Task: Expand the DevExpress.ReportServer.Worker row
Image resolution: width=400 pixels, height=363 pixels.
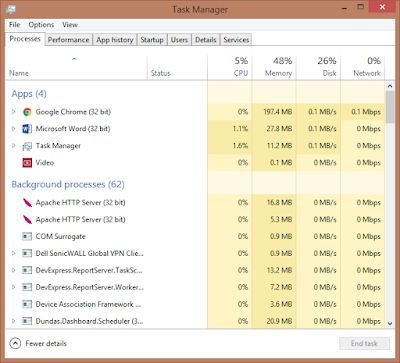Action: (14, 287)
